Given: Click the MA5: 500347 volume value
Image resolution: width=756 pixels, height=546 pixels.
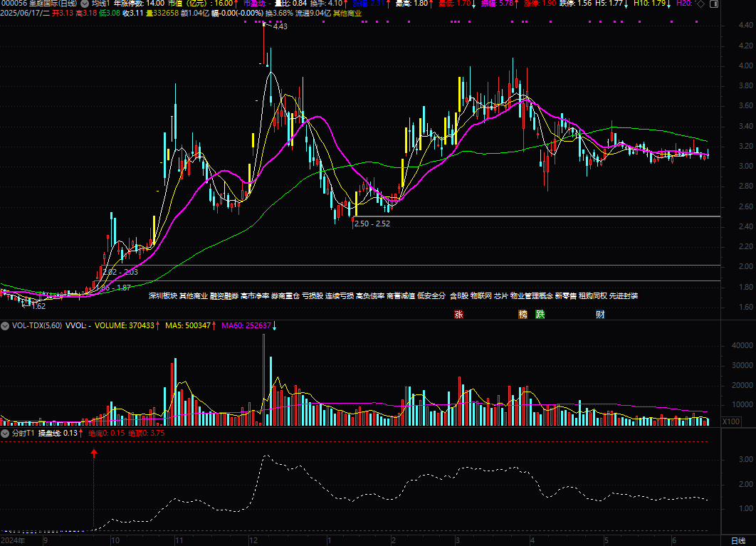Looking at the screenshot, I should pos(188,326).
